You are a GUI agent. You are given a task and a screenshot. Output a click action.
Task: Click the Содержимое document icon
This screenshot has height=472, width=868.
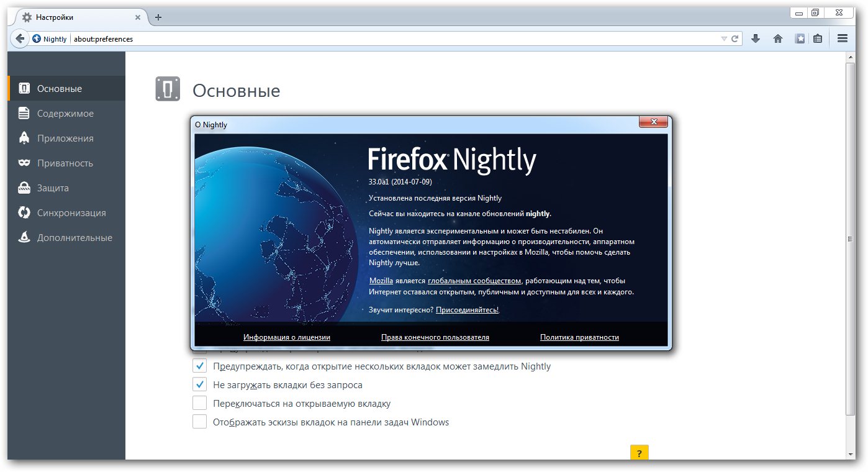coord(24,113)
